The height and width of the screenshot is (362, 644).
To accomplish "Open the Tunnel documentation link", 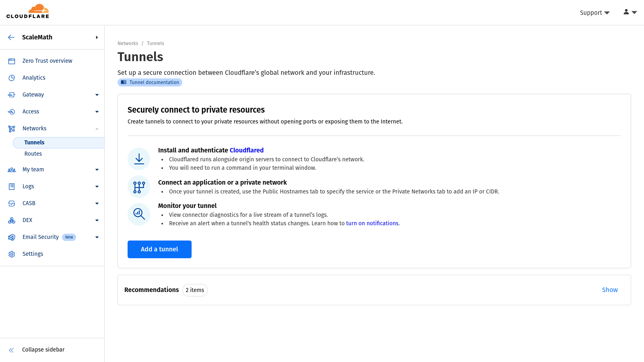I will pyautogui.click(x=150, y=82).
